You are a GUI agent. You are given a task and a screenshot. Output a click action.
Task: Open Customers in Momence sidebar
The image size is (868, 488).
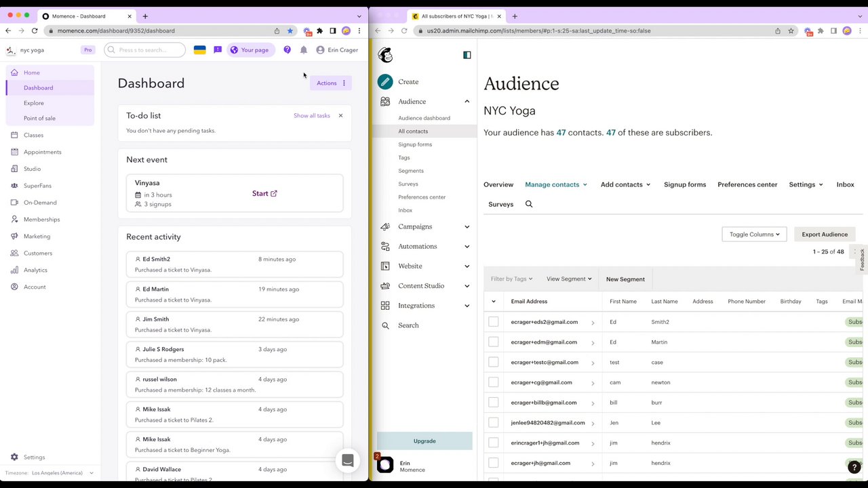37,253
